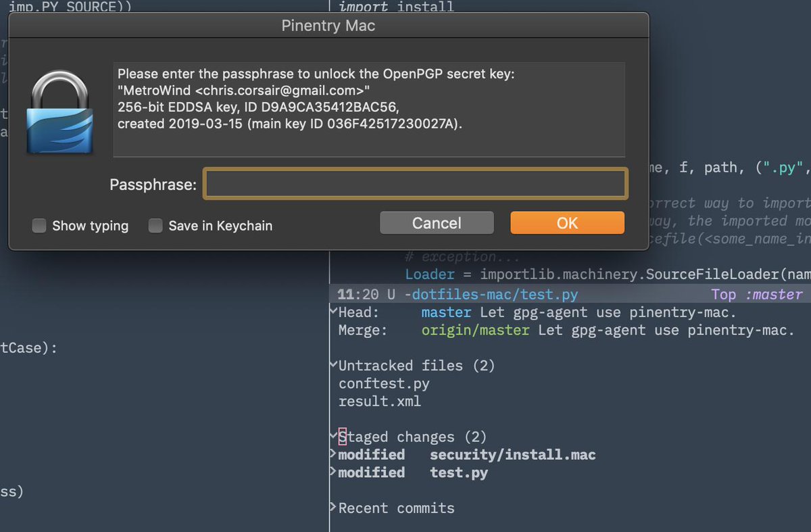
Task: Confirm passphrase with the OK button
Action: [567, 223]
